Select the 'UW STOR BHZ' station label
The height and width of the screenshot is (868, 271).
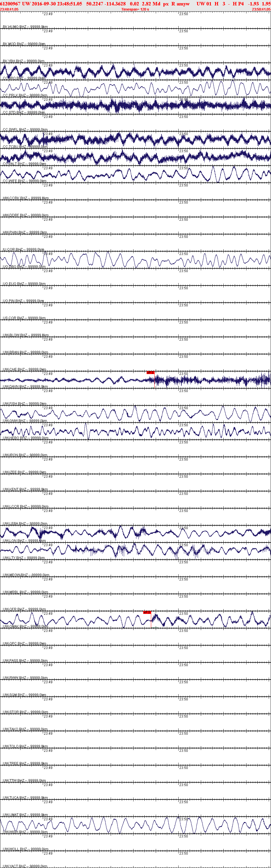(x=25, y=712)
